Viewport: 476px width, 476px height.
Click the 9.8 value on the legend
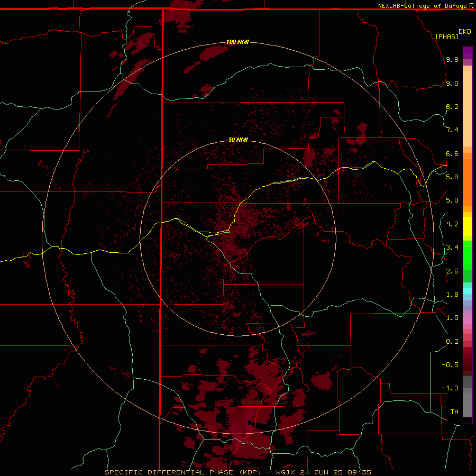(452, 59)
